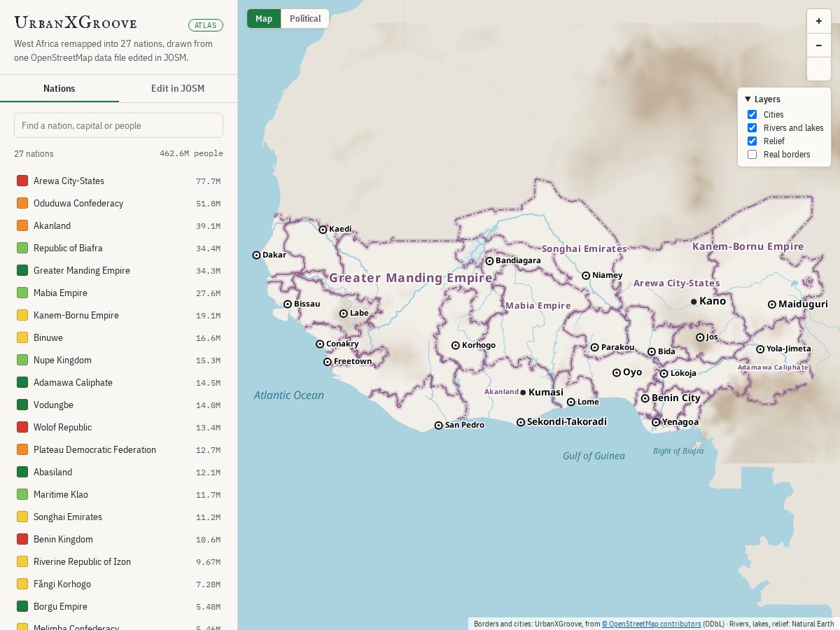The image size is (840, 630).
Task: Uncheck the Cities layer checkbox
Action: tap(752, 115)
